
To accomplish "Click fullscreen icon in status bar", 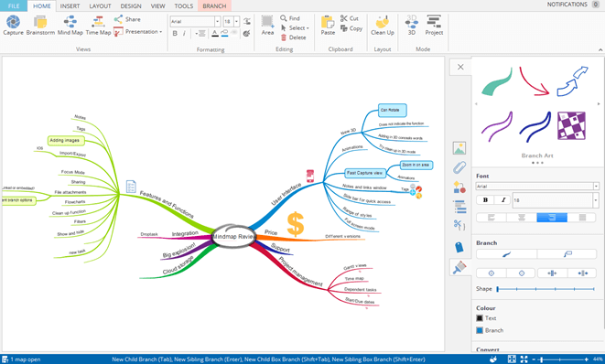I will 524,359.
